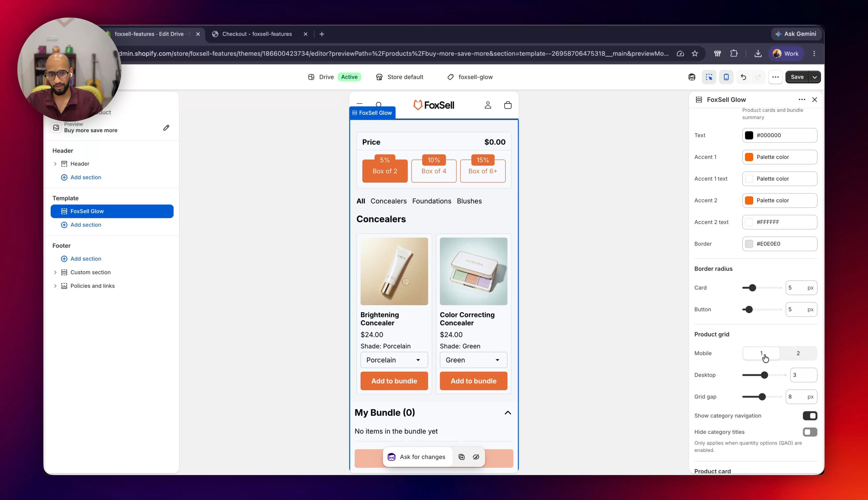The height and width of the screenshot is (500, 868).
Task: Click the performance gauge icon in the address bar
Action: click(x=680, y=54)
